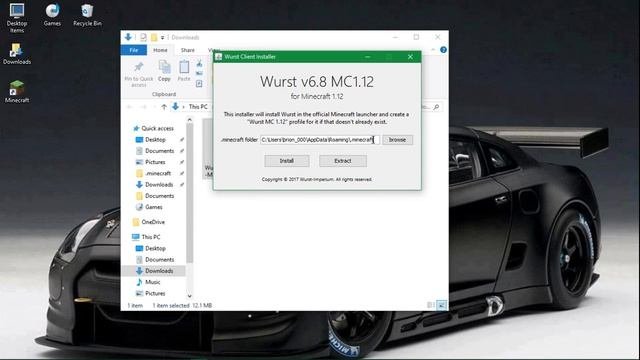
Task: Click the Copy path icon in ribbon
Action: 199,73
